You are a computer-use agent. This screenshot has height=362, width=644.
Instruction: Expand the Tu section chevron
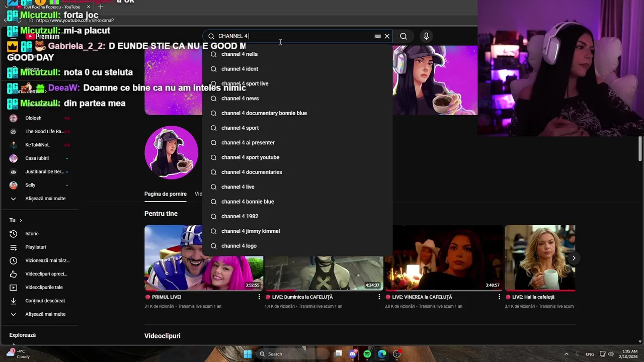tap(21, 221)
